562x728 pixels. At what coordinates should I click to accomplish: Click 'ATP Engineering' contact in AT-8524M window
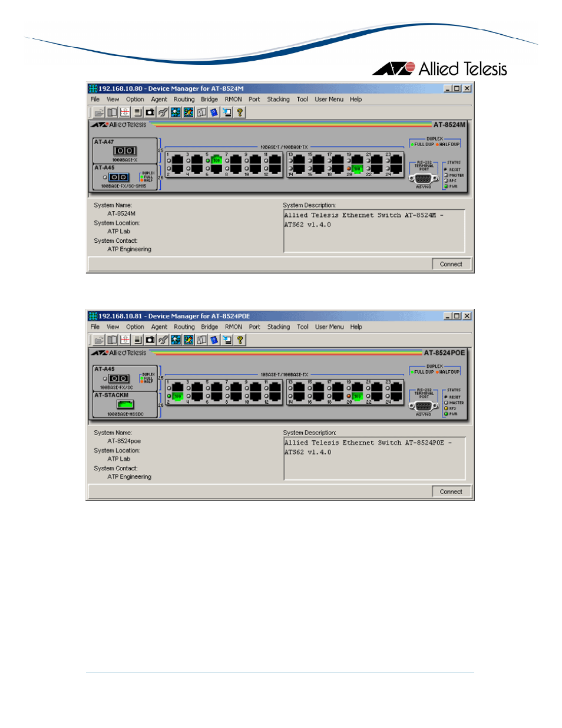(129, 249)
